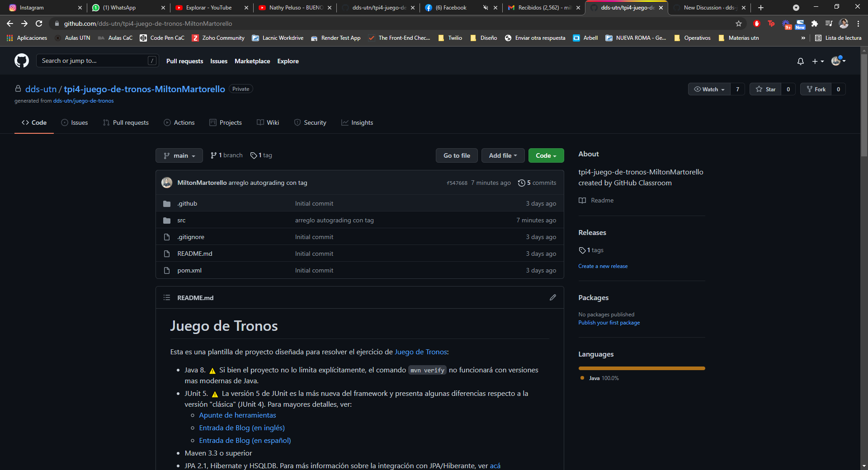The height and width of the screenshot is (470, 868).
Task: Click the address bar URL
Action: pos(148,23)
